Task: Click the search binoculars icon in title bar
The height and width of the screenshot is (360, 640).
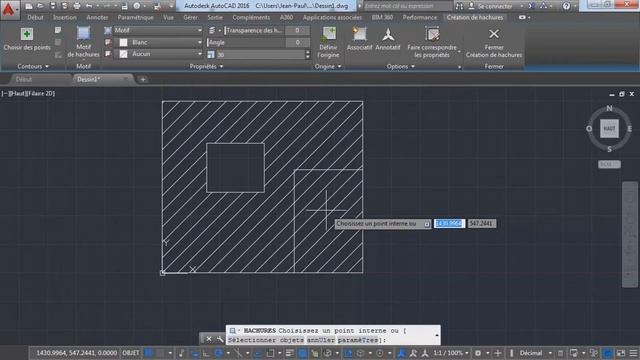Action: pyautogui.click(x=460, y=6)
